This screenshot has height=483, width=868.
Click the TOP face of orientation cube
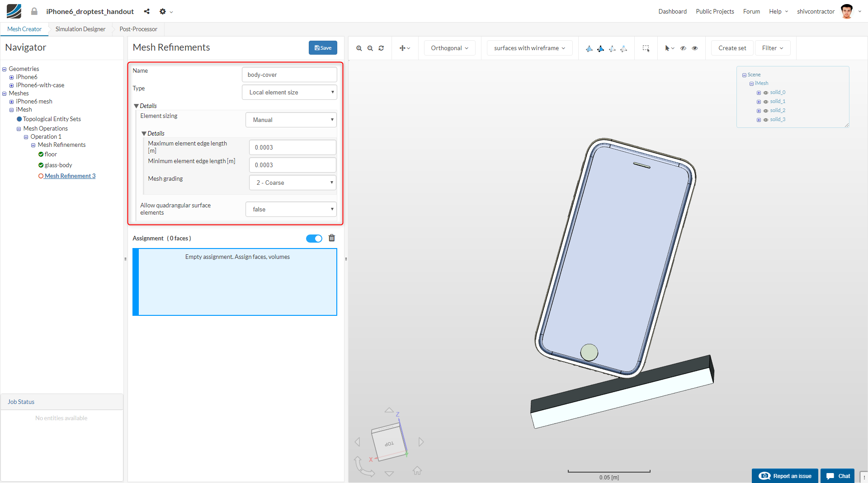click(x=389, y=443)
